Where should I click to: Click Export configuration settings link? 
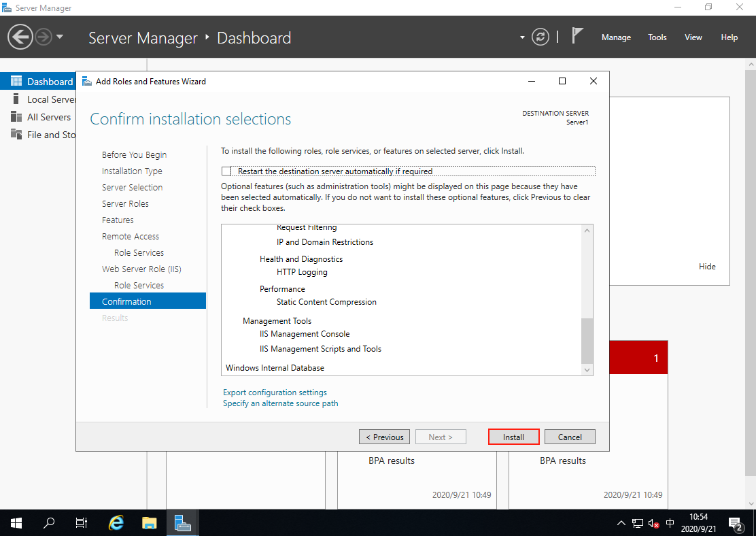pyautogui.click(x=275, y=392)
